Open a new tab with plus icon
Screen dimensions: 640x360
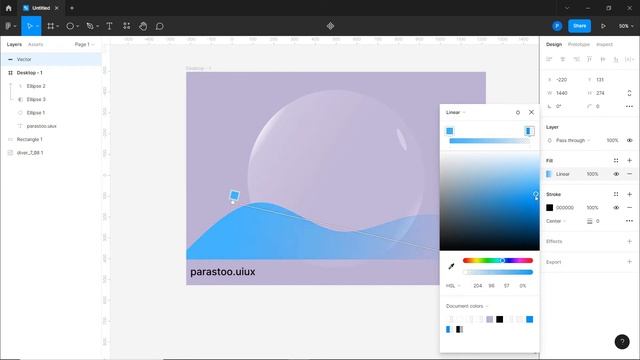click(72, 8)
